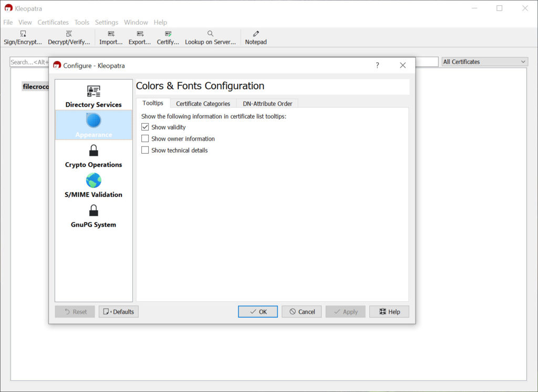Click the OK button
Screen dimensions: 538x392
(x=257, y=312)
